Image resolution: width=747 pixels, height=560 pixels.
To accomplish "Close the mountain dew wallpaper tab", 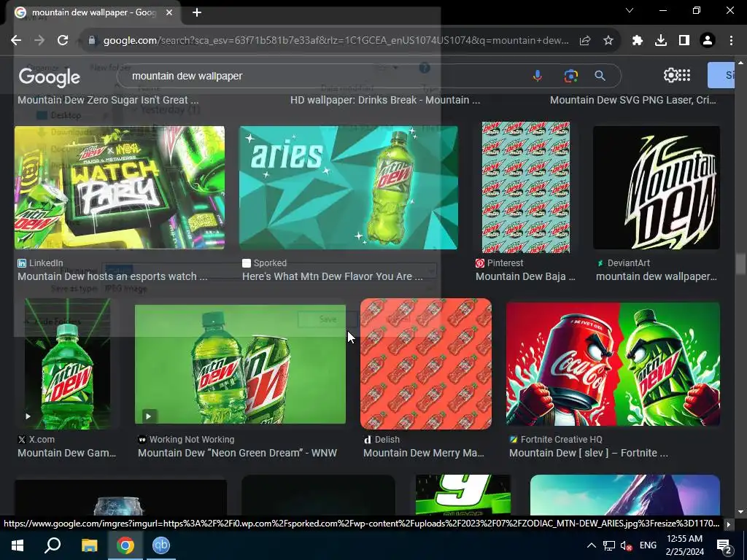I will (x=169, y=13).
